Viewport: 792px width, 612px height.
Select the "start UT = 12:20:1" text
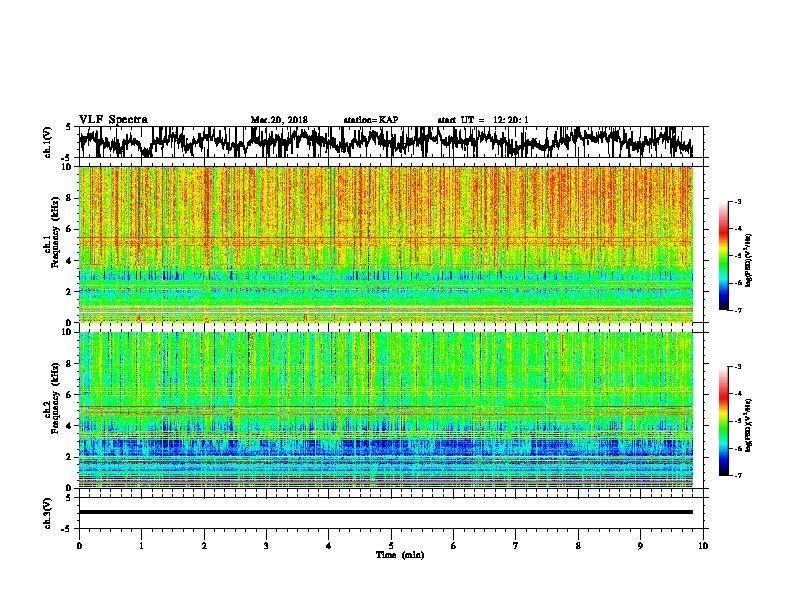coord(483,120)
